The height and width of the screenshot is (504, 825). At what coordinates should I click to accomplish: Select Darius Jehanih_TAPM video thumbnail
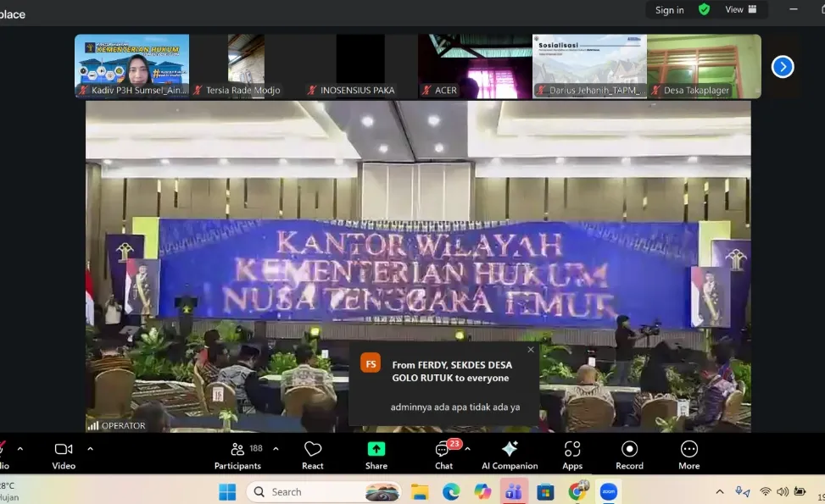pos(590,66)
